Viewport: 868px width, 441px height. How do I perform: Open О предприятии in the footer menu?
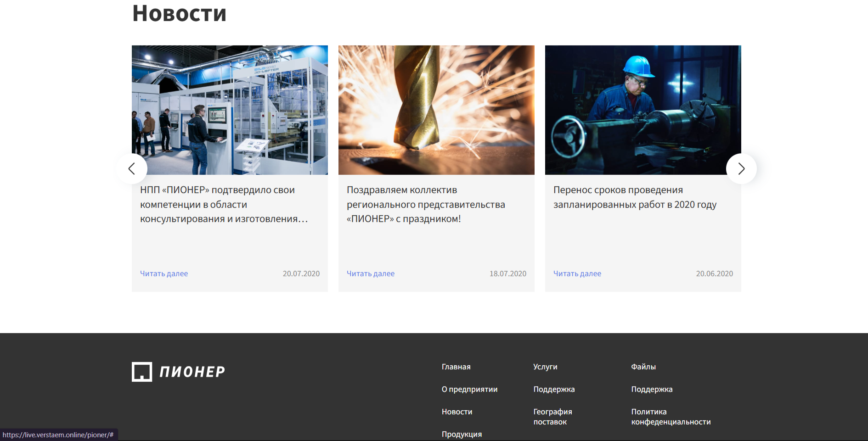[469, 389]
